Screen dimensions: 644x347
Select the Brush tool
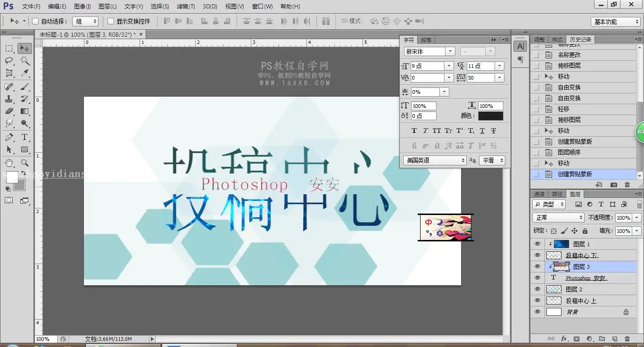point(25,87)
